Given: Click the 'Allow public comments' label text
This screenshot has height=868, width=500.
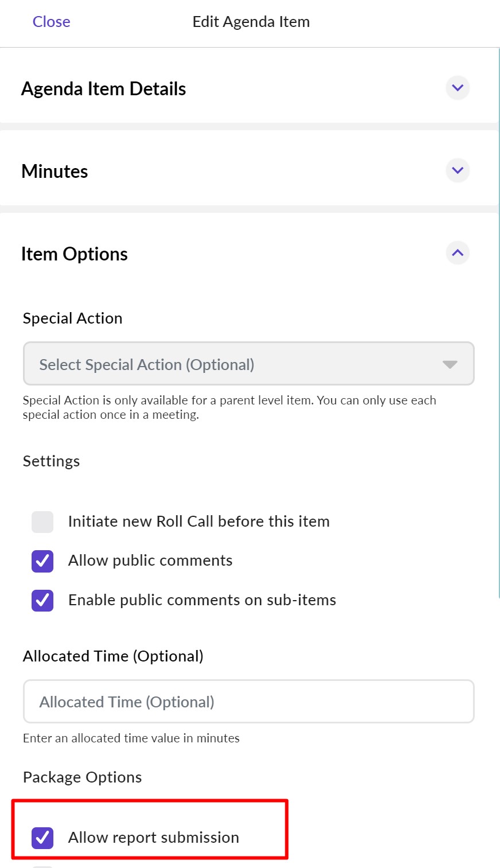Looking at the screenshot, I should click(150, 560).
